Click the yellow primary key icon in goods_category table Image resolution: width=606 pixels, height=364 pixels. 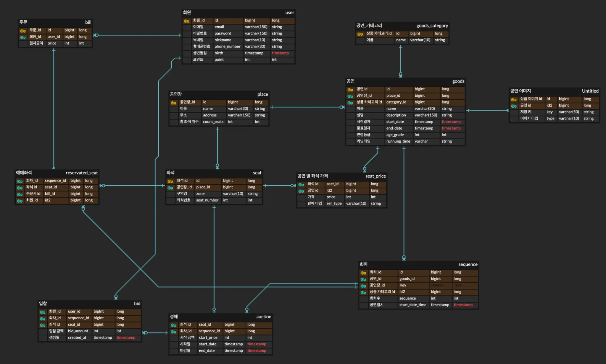(360, 34)
